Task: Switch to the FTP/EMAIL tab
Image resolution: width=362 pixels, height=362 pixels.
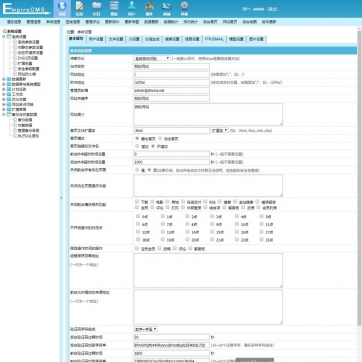Action: tap(214, 39)
